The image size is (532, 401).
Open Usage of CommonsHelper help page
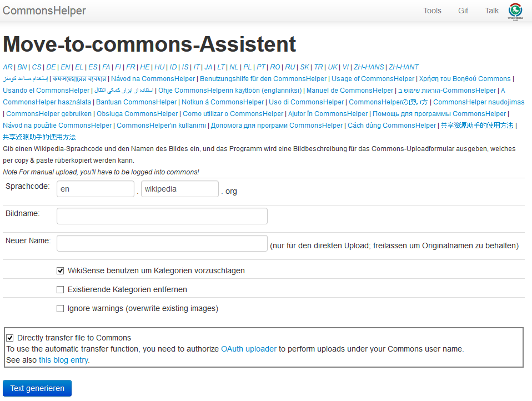(x=373, y=79)
